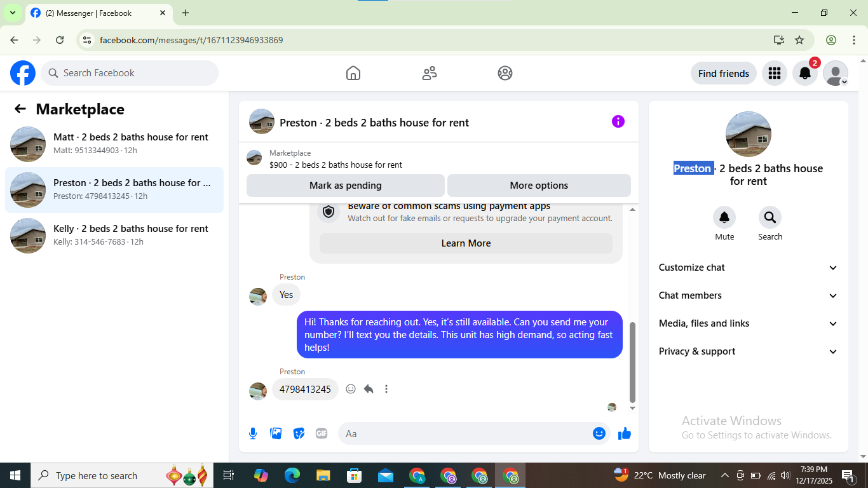868x488 pixels.
Task: Expand Customize chat section
Action: (749, 268)
